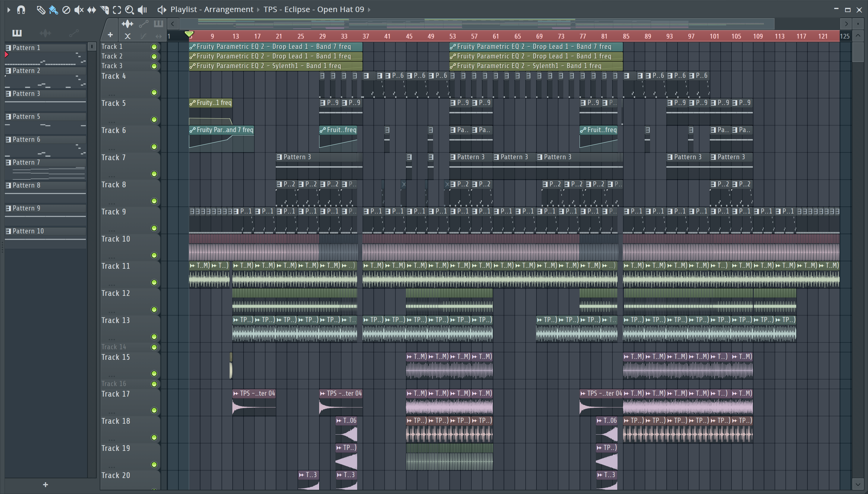Click the plus button beside the ruler
Screen dimensions: 868x494
click(110, 35)
